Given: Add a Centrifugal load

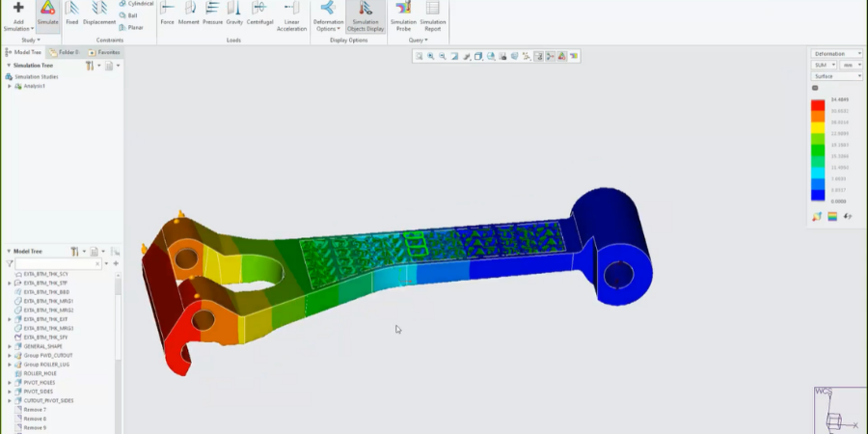Looking at the screenshot, I should point(259,13).
